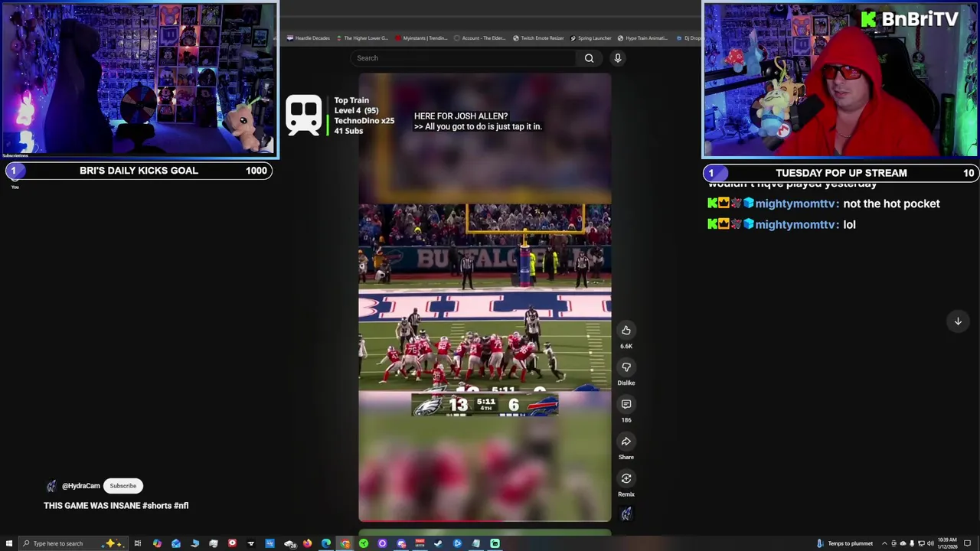Open network status tray icon
Image resolution: width=980 pixels, height=551 pixels.
coord(921,543)
